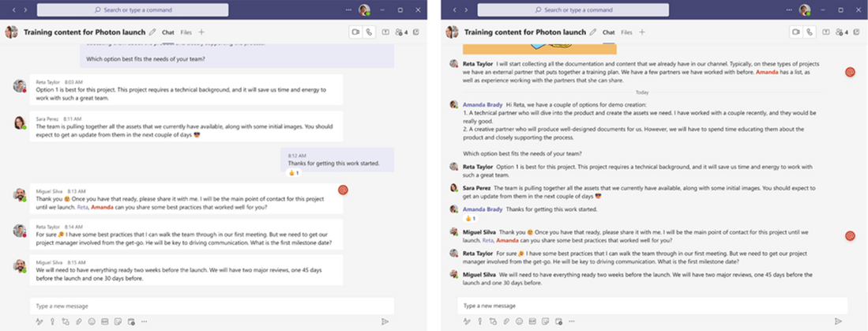
Task: Add a tab with plus in left window
Action: pos(201,32)
